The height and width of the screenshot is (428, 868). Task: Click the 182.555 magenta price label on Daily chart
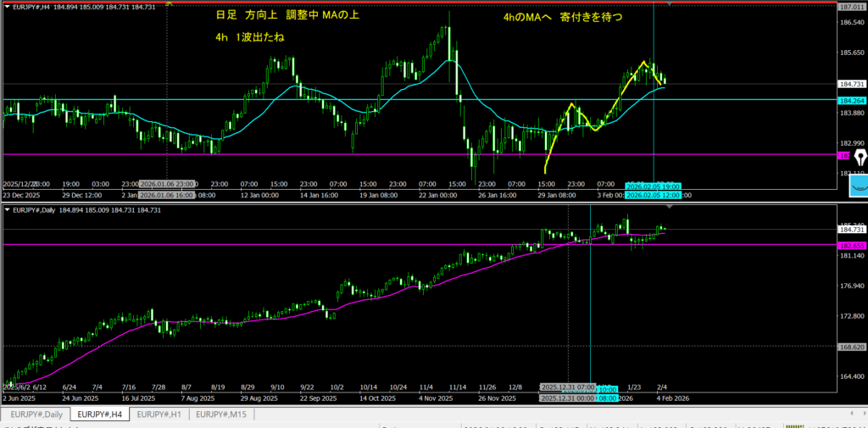(x=851, y=245)
